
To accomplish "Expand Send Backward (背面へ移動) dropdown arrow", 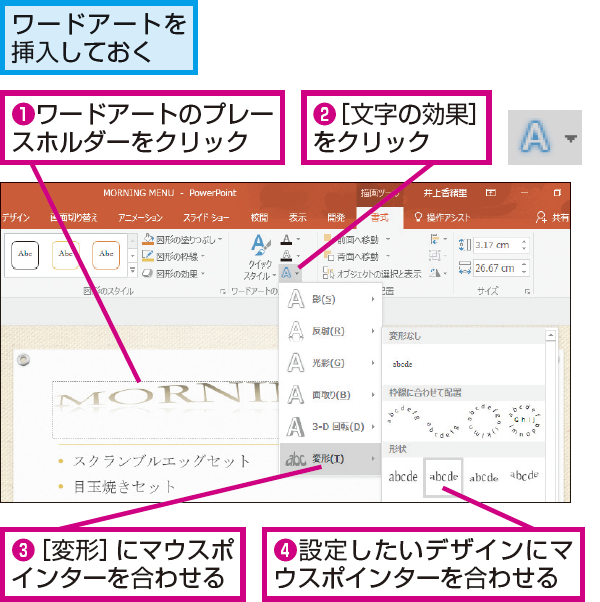I will tap(388, 256).
